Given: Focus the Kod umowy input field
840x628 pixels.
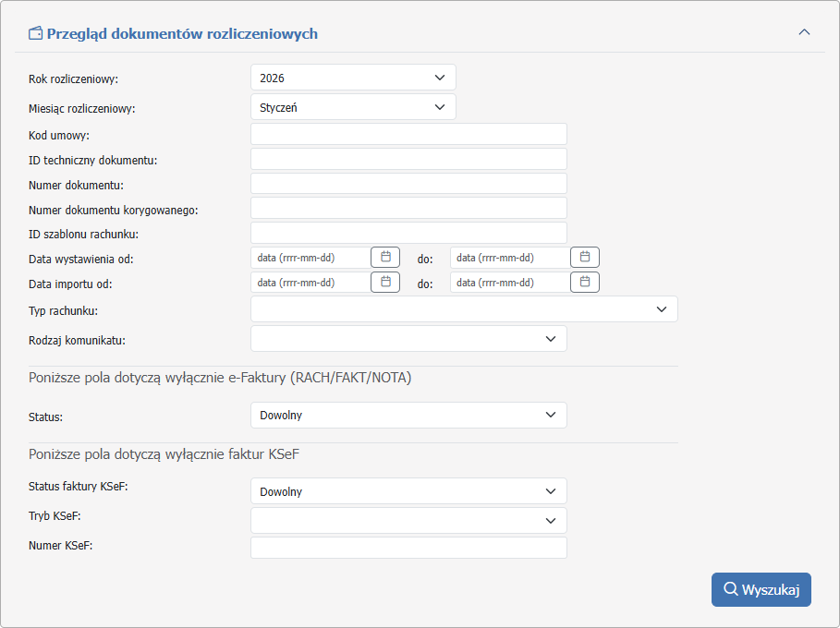Looking at the screenshot, I should click(408, 135).
